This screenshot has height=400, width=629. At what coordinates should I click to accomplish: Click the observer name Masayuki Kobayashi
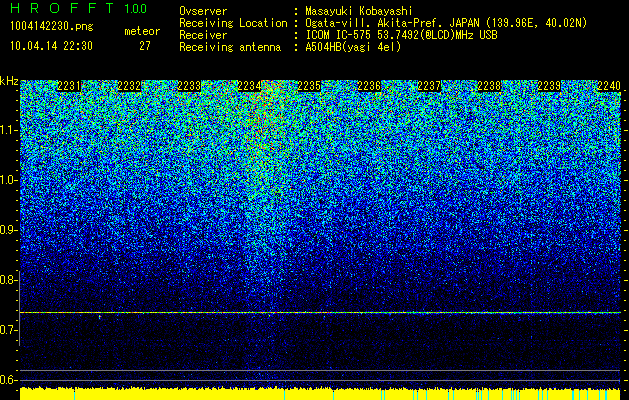tap(359, 11)
